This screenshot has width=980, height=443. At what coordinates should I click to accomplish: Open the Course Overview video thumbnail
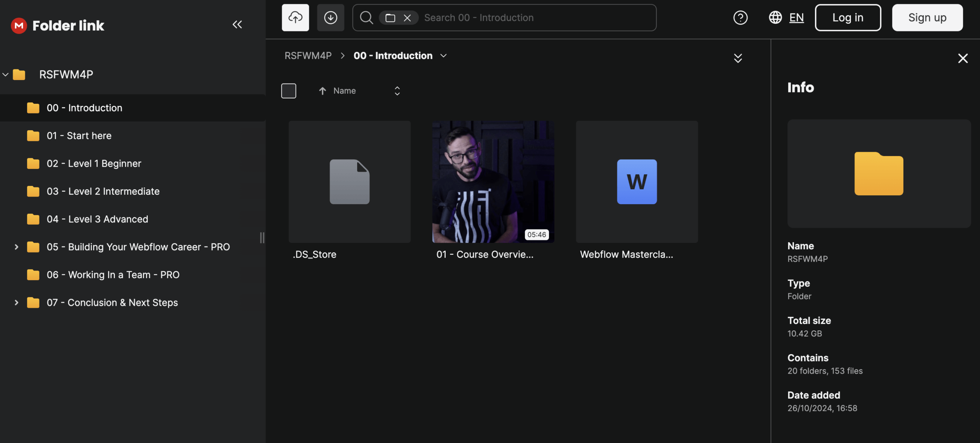(493, 182)
